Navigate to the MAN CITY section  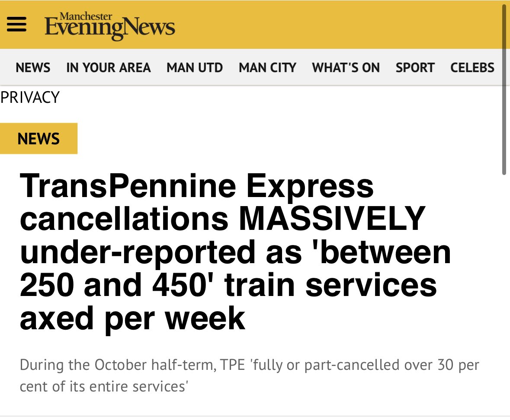[x=267, y=67]
